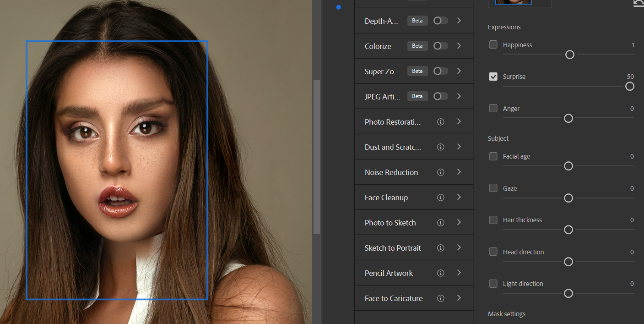Check the Happiness checkbox
The width and height of the screenshot is (644, 324).
pyautogui.click(x=493, y=44)
